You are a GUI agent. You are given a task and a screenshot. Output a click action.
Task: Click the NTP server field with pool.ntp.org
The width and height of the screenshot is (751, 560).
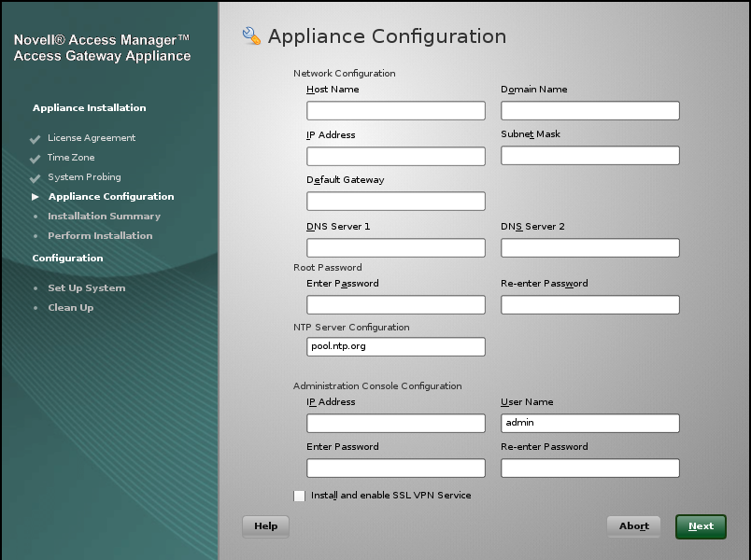tap(396, 346)
